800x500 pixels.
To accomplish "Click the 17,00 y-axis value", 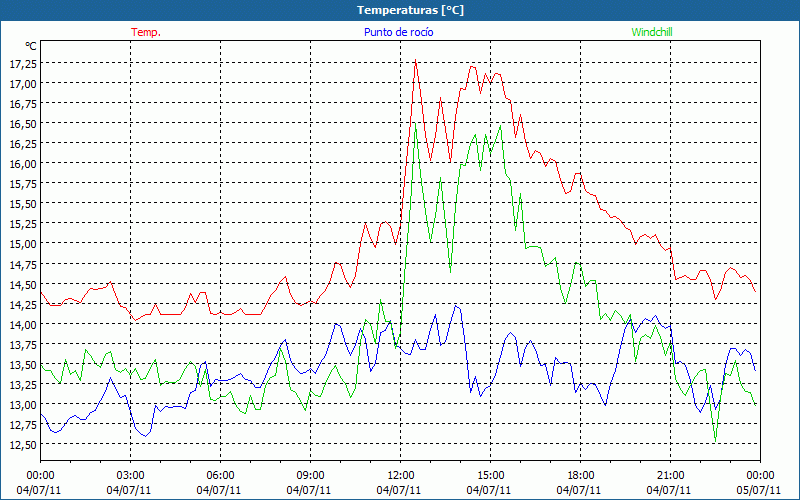I will click(23, 83).
